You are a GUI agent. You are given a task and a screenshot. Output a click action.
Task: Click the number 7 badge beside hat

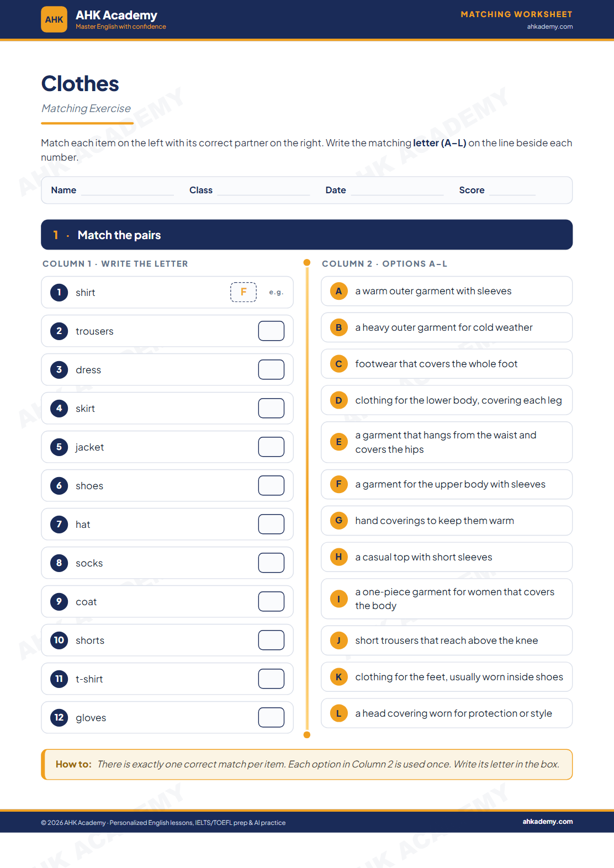coord(59,524)
